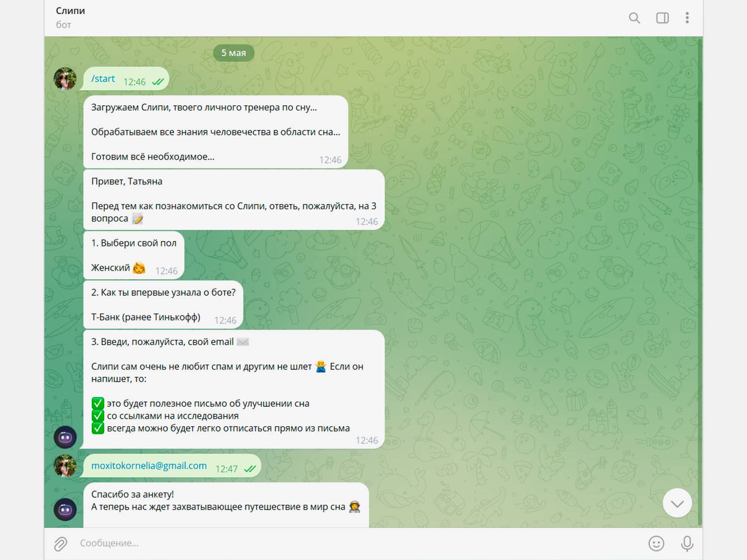Image resolution: width=747 pixels, height=560 pixels.
Task: Select the Привет, Татьяна message bubble
Action: pyautogui.click(x=234, y=200)
